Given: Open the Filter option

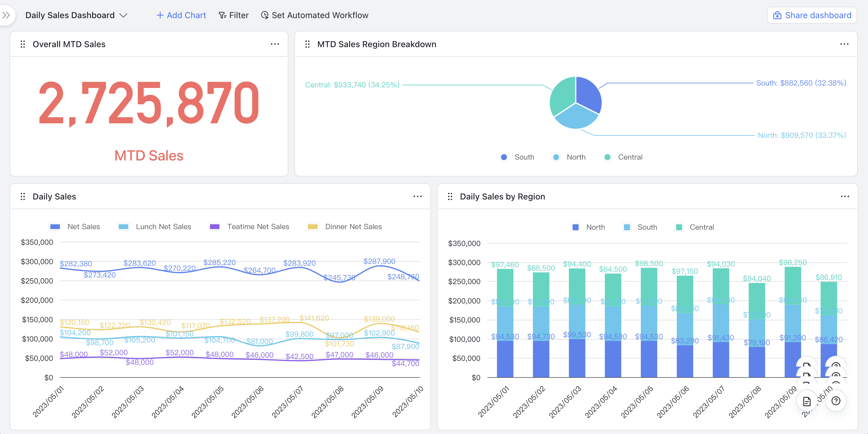Looking at the screenshot, I should tap(234, 15).
